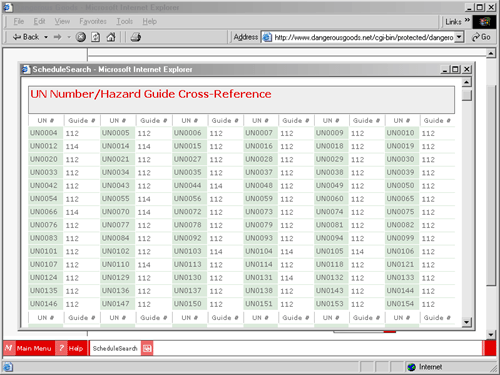Open the Favorites menu
The width and height of the screenshot is (500, 375).
coord(93,21)
